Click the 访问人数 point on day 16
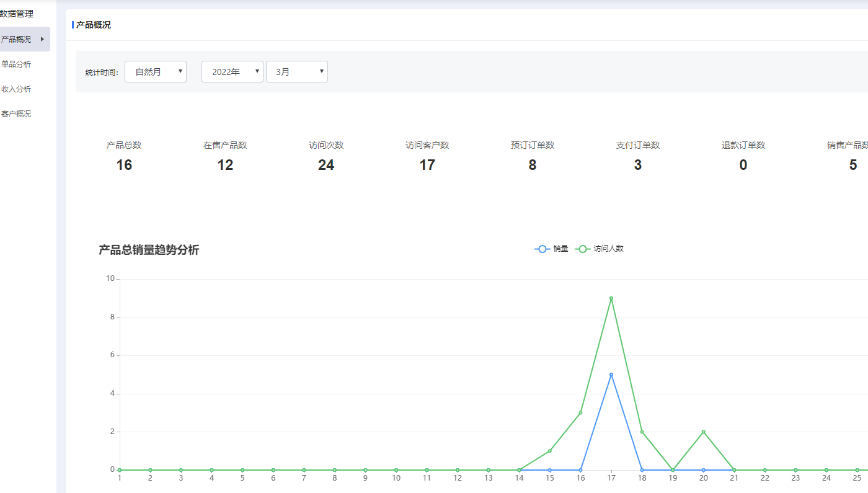Viewport: 868px width, 493px height. (580, 412)
